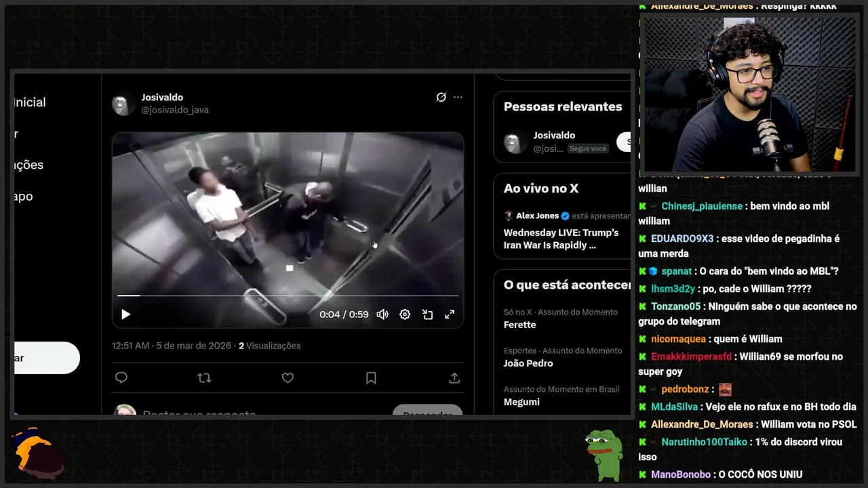This screenshot has width=868, height=488.
Task: Click chat username Emakkkimperasfd
Action: click(x=692, y=357)
